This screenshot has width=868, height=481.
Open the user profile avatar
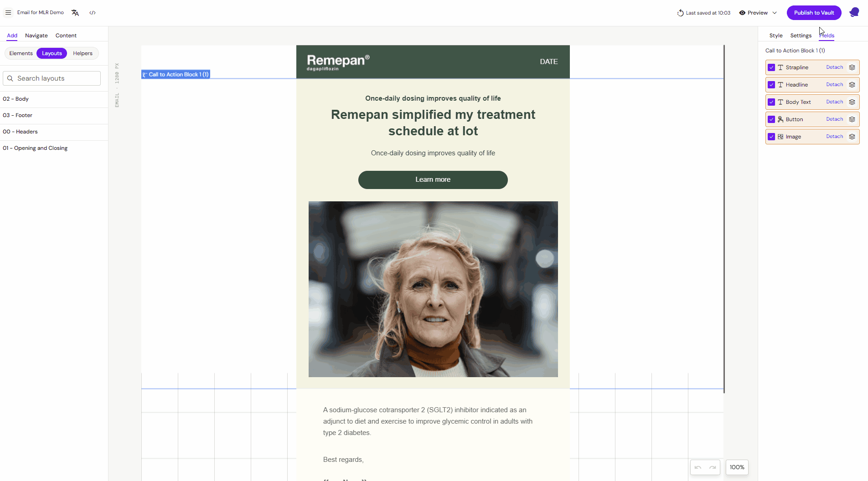[854, 13]
